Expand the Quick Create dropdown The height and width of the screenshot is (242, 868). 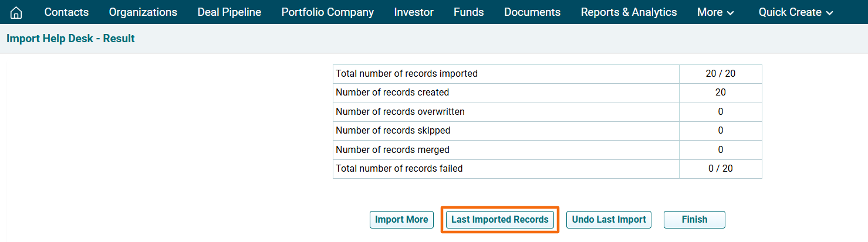point(795,12)
